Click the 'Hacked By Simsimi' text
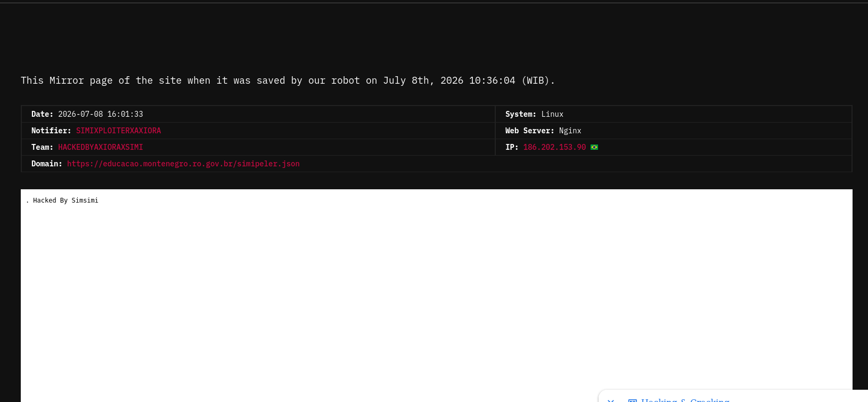This screenshot has width=868, height=402. point(65,200)
